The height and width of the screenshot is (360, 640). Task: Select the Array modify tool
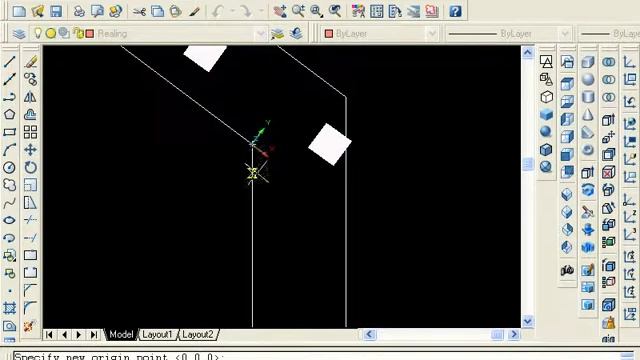[30, 132]
